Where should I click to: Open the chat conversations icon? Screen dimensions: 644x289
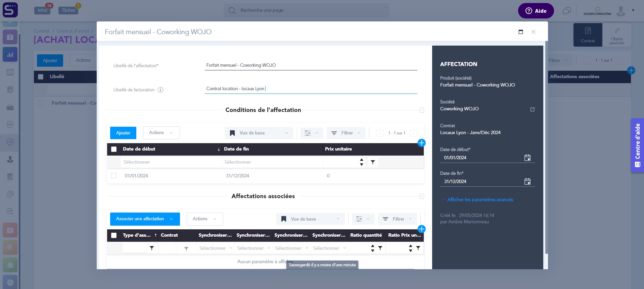(567, 11)
